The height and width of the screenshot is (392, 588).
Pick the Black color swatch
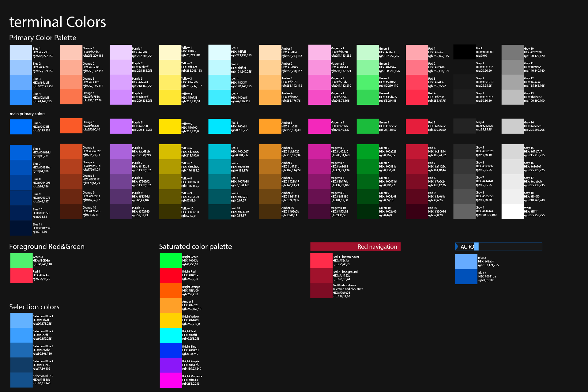click(x=464, y=52)
